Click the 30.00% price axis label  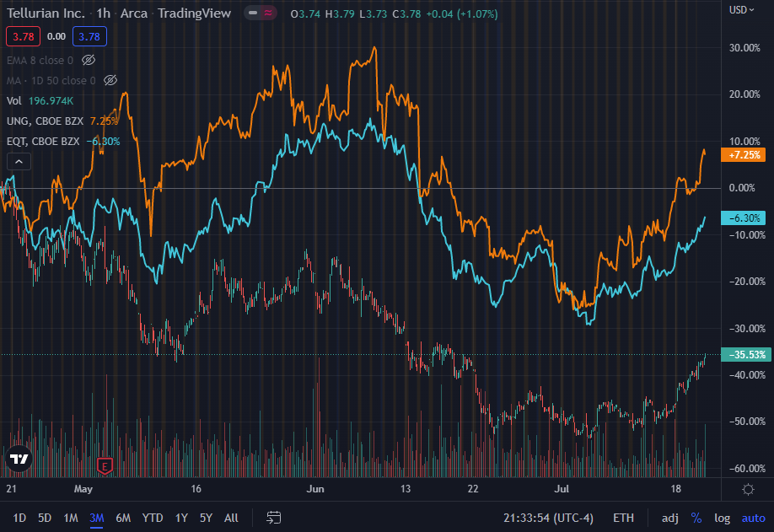pyautogui.click(x=744, y=48)
